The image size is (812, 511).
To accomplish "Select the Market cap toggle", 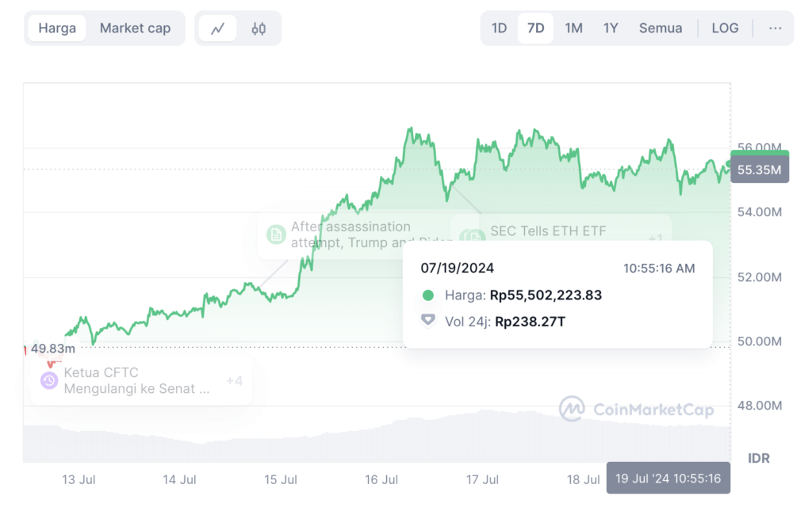I will click(x=135, y=28).
